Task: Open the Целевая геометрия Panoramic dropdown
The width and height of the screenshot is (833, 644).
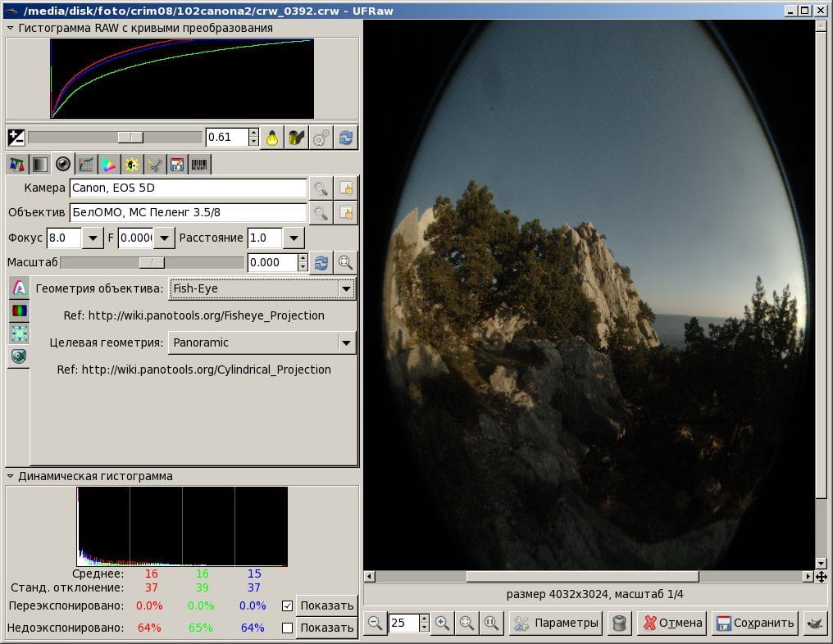Action: 262,343
